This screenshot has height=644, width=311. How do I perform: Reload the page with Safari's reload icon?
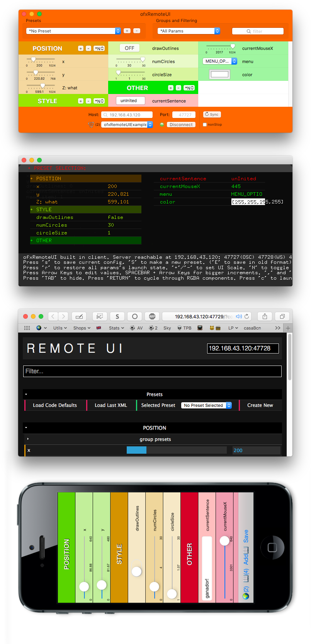[x=246, y=316]
